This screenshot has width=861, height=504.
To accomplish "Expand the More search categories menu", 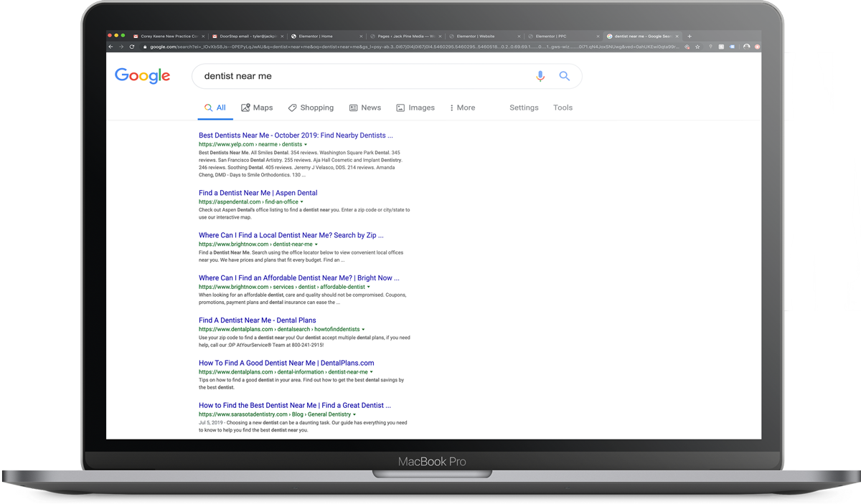I will point(462,108).
